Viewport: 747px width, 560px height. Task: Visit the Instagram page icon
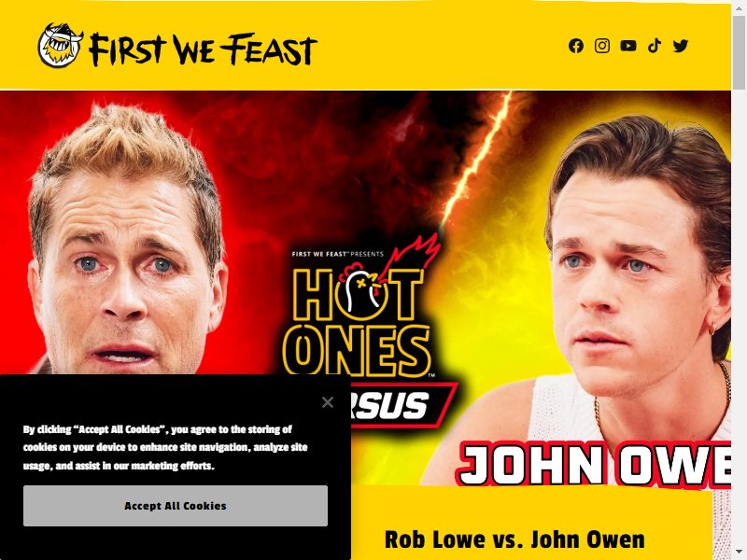601,46
